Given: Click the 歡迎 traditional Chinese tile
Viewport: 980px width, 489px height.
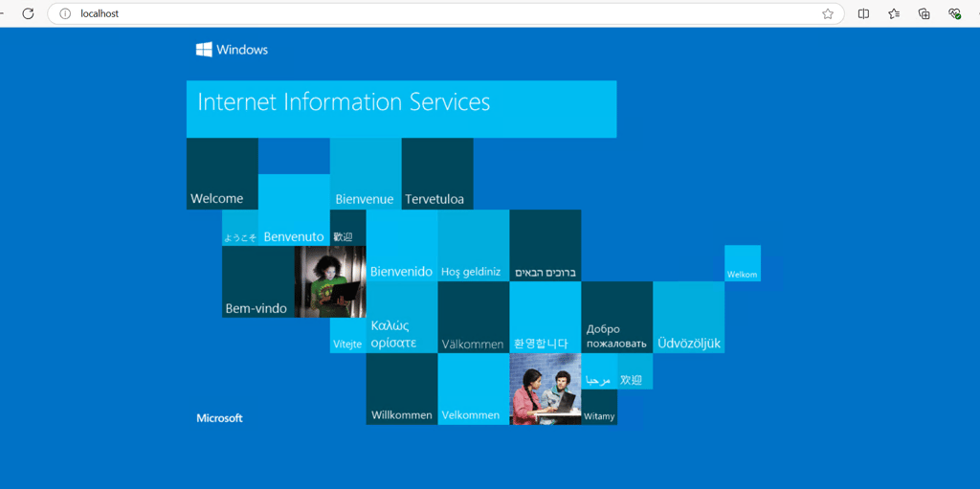Looking at the screenshot, I should tap(348, 229).
